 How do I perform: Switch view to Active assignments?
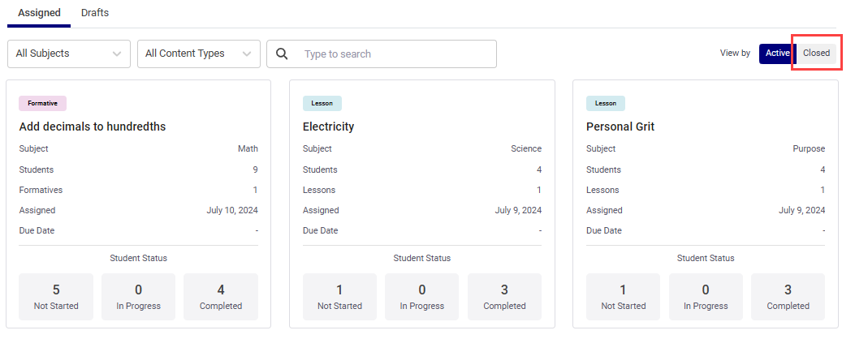776,54
